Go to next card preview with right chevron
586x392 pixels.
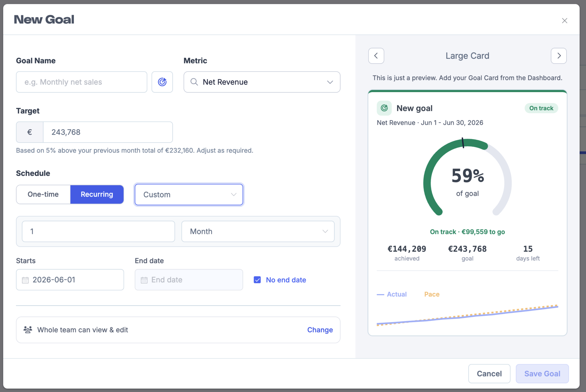[558, 56]
